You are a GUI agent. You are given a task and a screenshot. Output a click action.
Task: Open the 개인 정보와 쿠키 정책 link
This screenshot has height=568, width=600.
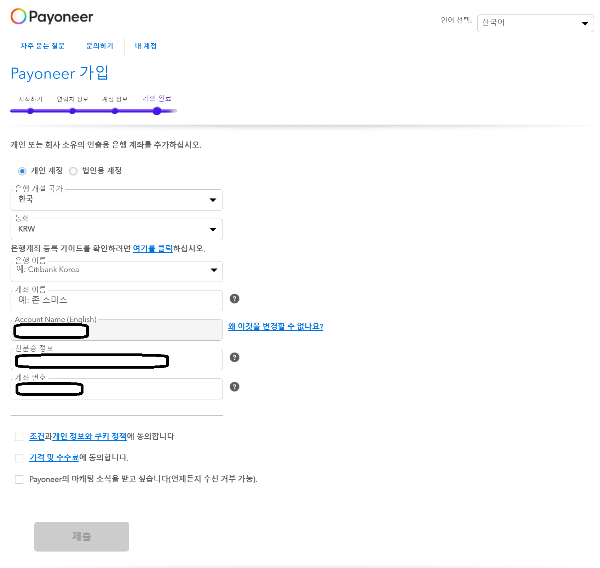89,436
